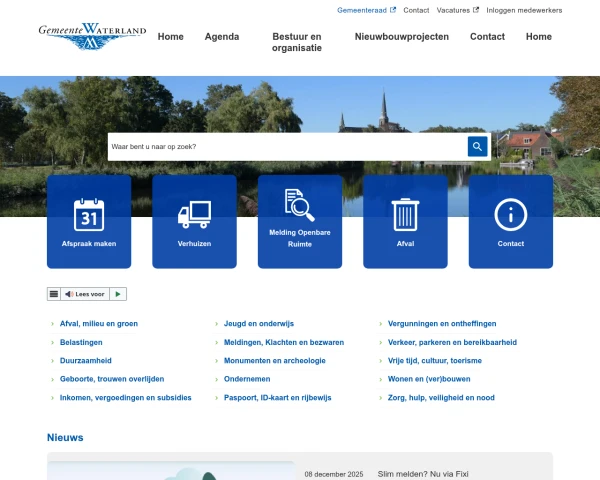
Task: Click the magnifier search button
Action: coord(477,147)
